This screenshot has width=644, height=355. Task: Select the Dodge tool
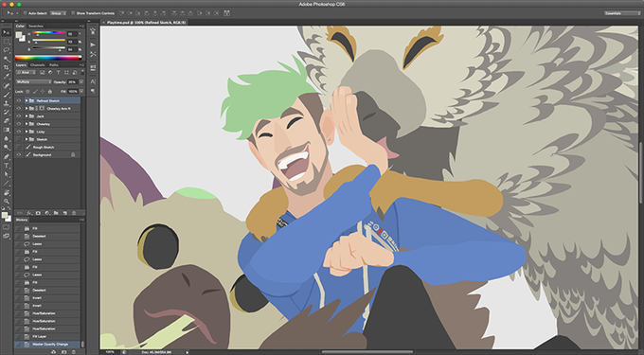click(x=7, y=148)
